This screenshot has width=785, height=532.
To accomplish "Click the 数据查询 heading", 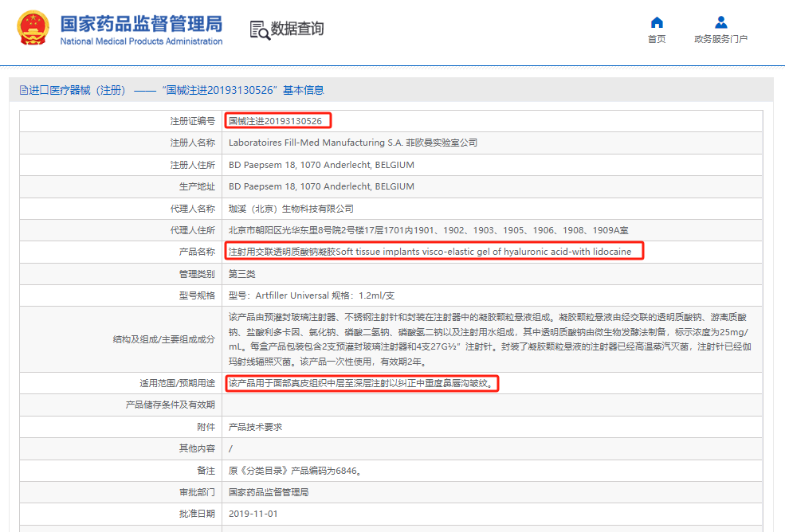I will (297, 29).
